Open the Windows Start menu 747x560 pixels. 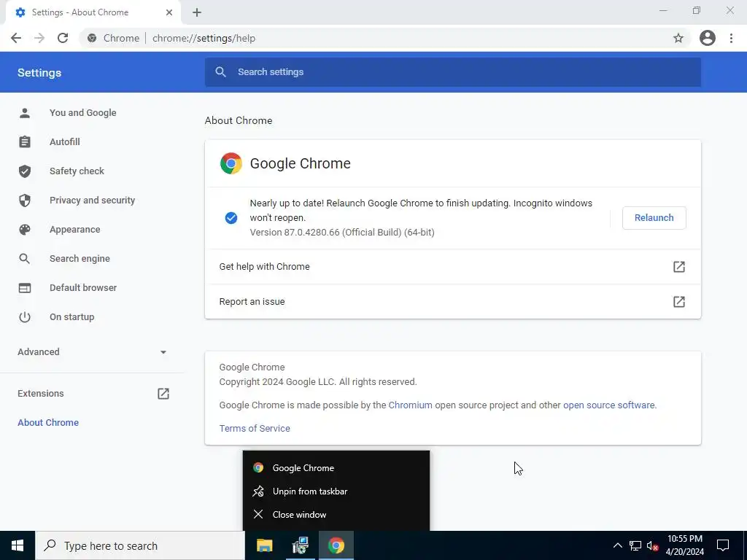point(18,545)
